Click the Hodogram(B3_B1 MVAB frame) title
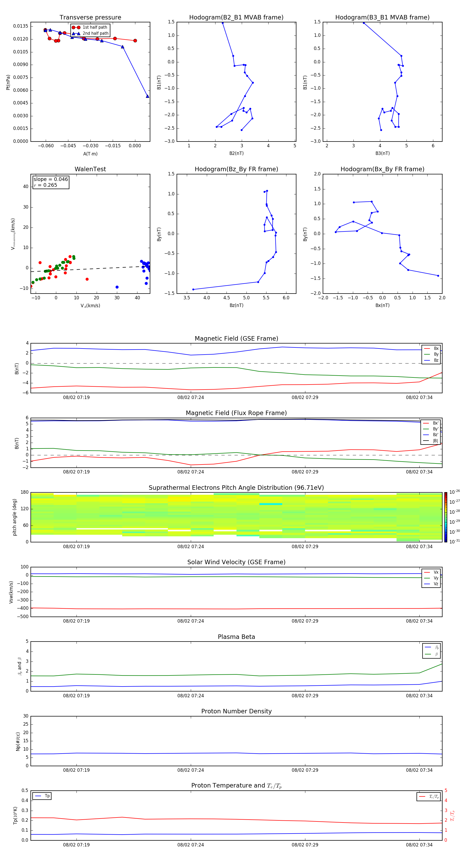 pos(382,18)
